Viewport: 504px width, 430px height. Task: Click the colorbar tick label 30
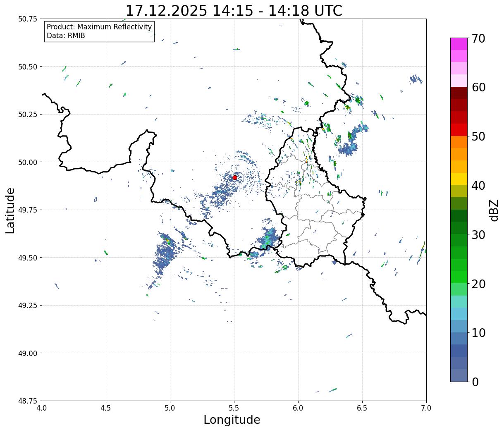point(478,235)
